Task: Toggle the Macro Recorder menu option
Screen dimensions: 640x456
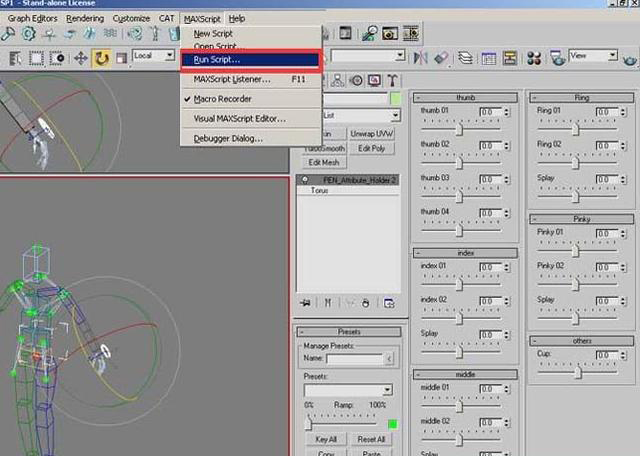Action: tap(222, 99)
